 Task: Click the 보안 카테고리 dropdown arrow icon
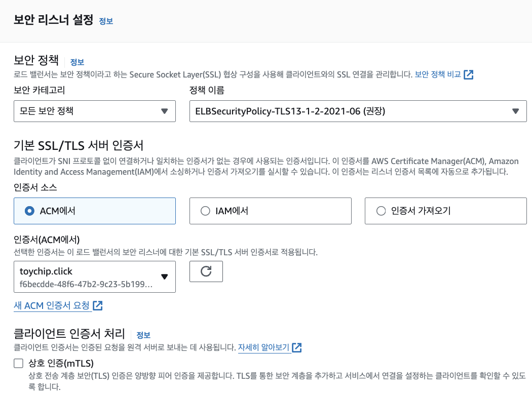(x=165, y=111)
